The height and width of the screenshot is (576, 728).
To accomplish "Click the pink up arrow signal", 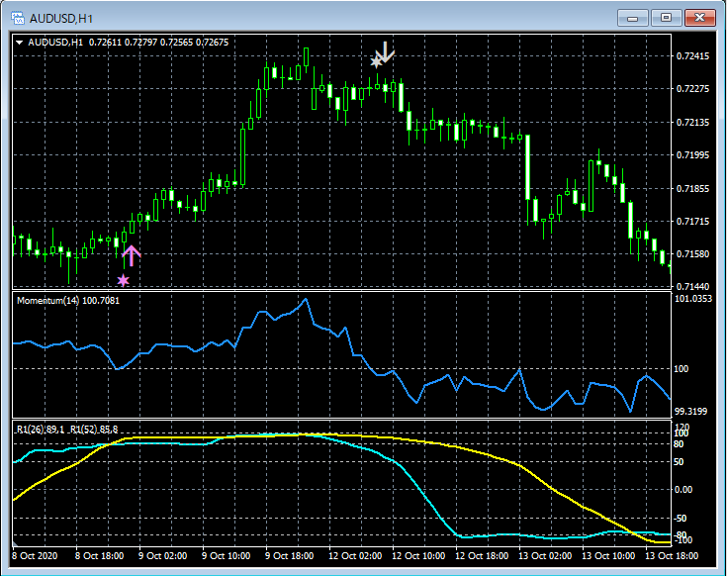I will point(131,256).
